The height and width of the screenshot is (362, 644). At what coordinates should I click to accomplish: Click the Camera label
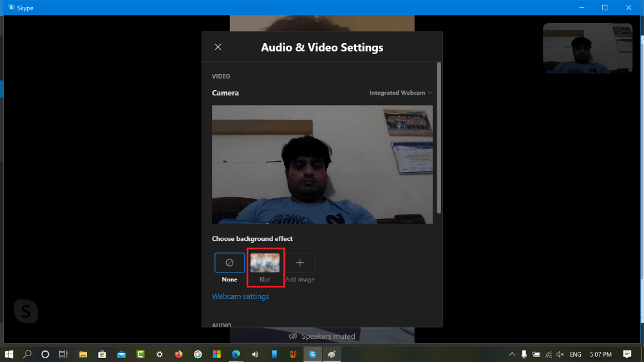click(x=225, y=93)
